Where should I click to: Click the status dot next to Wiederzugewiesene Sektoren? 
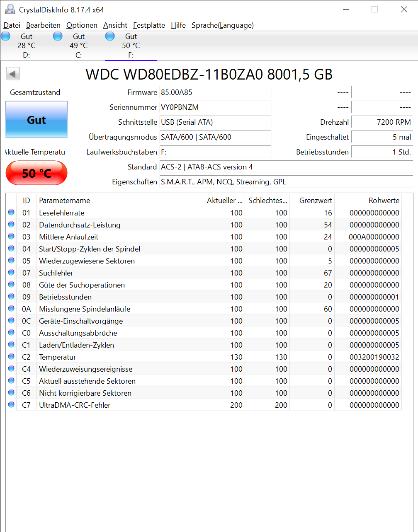pyautogui.click(x=11, y=260)
